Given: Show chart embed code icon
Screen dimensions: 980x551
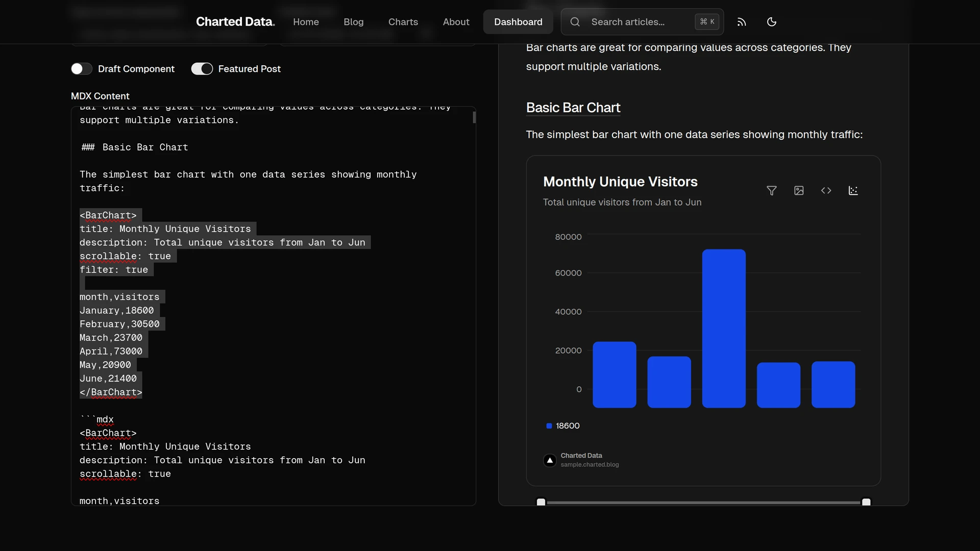Looking at the screenshot, I should [x=826, y=190].
